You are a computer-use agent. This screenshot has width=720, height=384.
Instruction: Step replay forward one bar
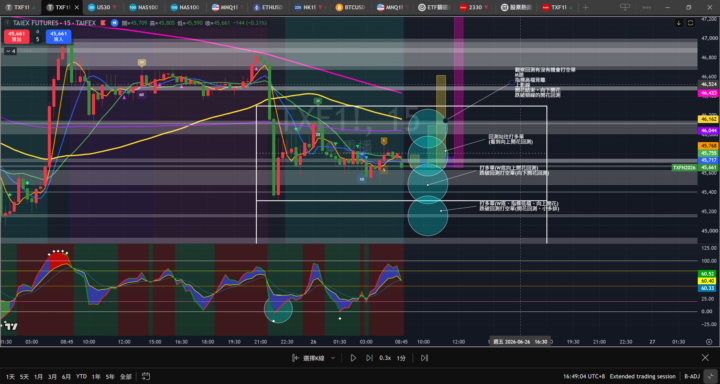coord(369,358)
